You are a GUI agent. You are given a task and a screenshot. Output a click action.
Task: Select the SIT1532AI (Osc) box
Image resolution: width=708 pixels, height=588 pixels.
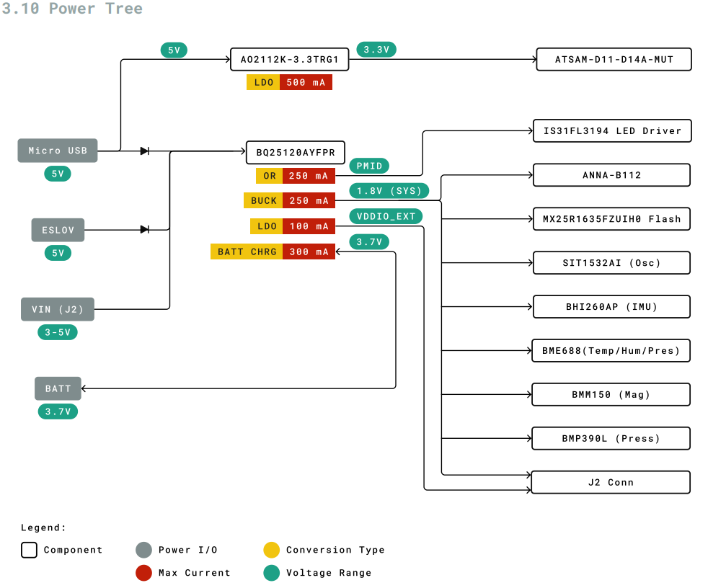pyautogui.click(x=611, y=262)
